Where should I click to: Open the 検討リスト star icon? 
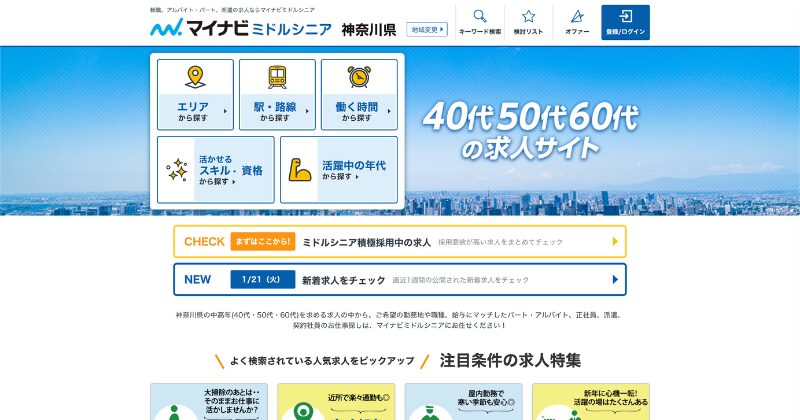[x=528, y=16]
